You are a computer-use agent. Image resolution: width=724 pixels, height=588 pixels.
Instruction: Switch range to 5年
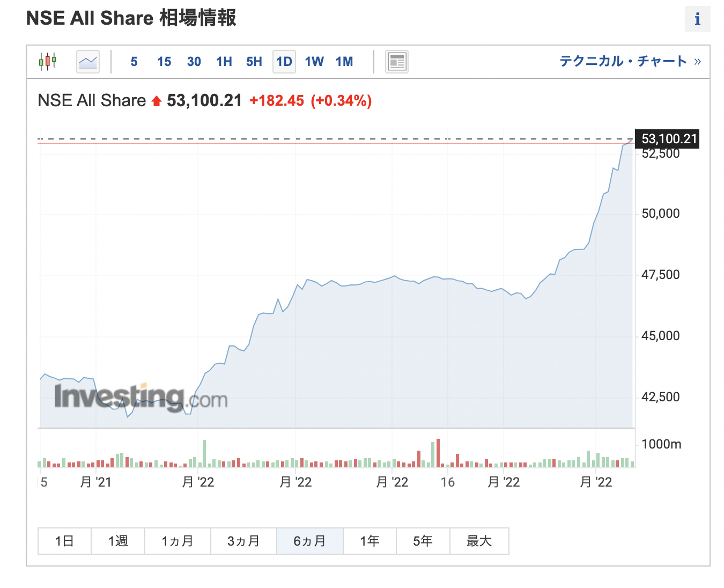(x=423, y=541)
